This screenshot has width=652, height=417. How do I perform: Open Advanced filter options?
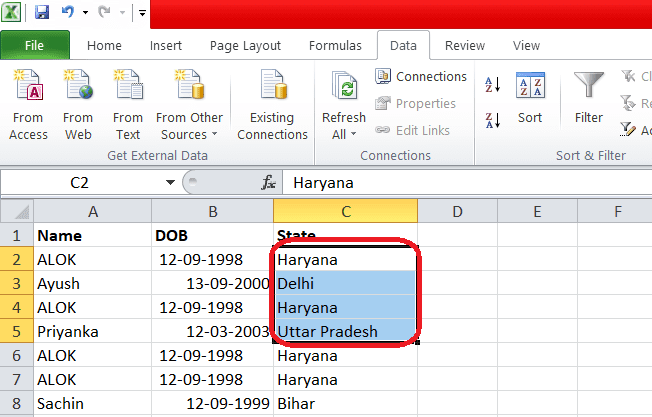(628, 130)
